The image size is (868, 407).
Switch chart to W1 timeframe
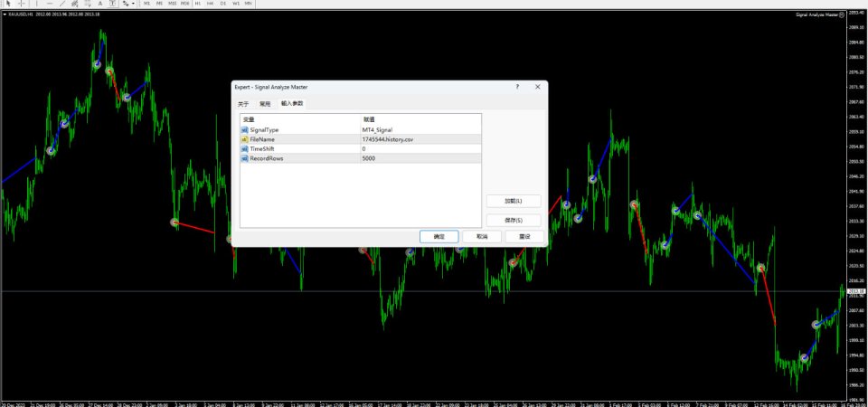click(x=236, y=4)
